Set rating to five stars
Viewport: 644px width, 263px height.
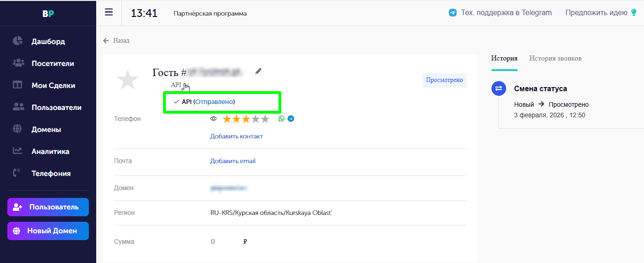pos(265,119)
